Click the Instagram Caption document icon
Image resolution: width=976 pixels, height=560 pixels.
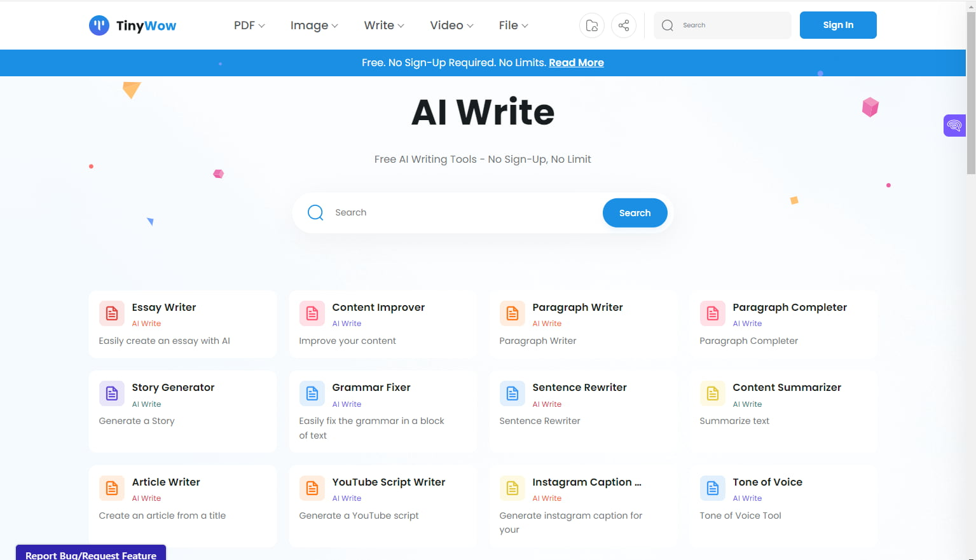(512, 488)
